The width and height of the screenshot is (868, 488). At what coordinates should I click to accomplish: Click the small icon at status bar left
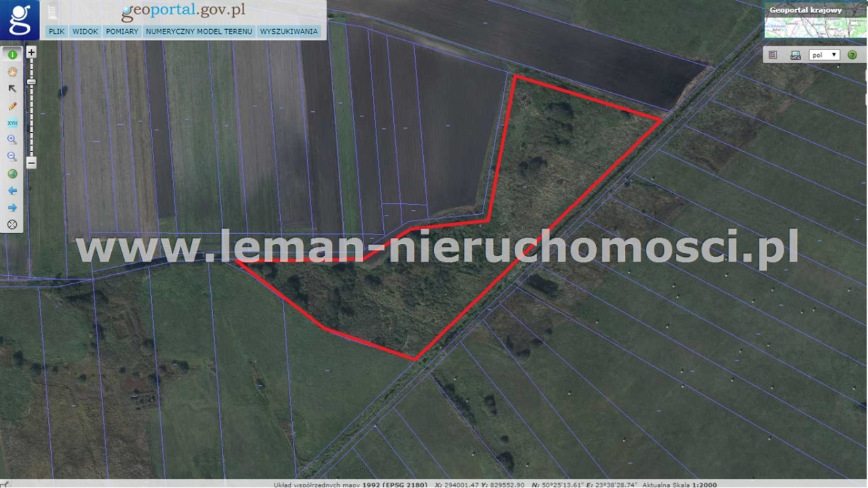[5, 484]
